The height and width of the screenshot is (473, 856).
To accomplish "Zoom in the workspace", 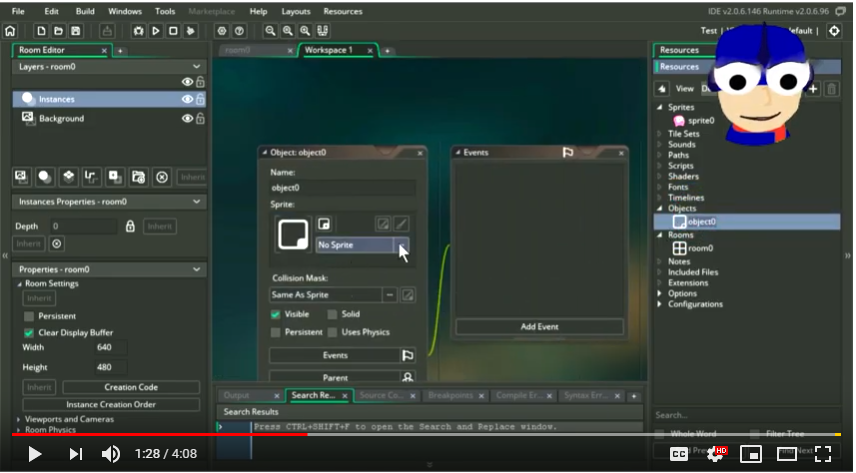I will (305, 31).
